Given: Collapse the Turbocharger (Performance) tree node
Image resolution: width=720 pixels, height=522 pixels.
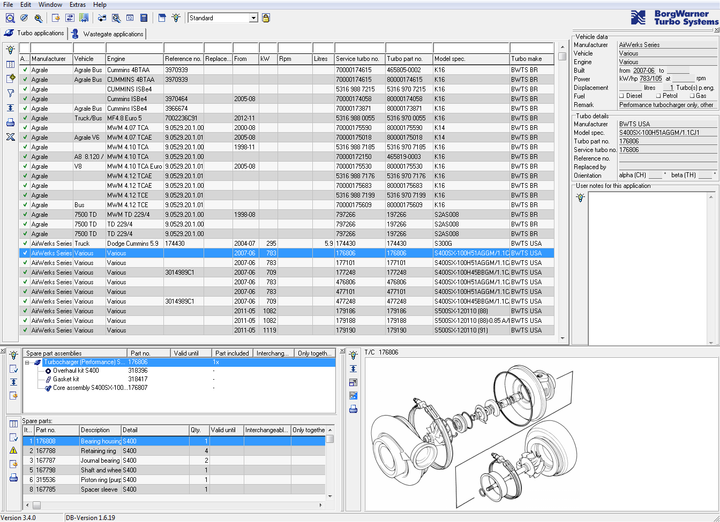Looking at the screenshot, I should (x=27, y=362).
